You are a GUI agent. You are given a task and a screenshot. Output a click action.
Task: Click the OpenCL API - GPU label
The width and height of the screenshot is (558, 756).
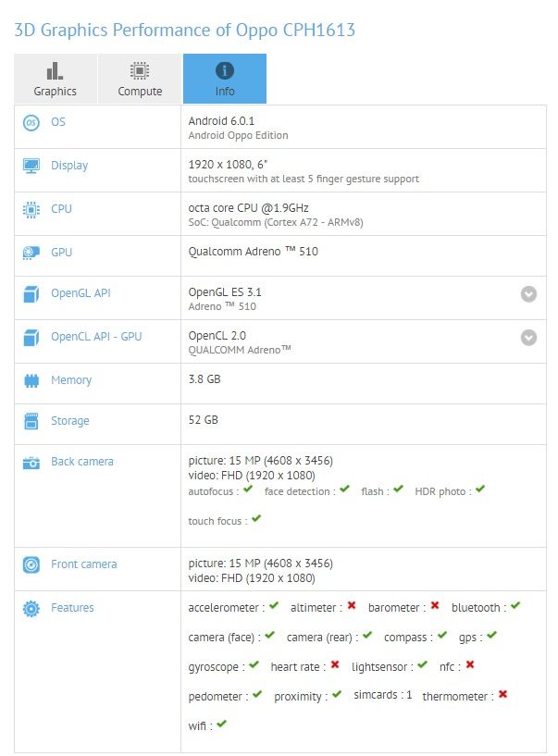tap(96, 337)
